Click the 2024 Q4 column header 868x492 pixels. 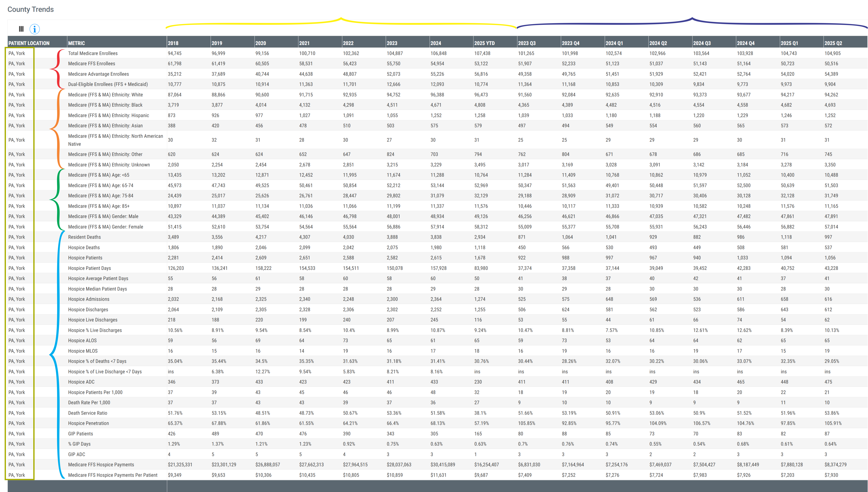tap(746, 43)
